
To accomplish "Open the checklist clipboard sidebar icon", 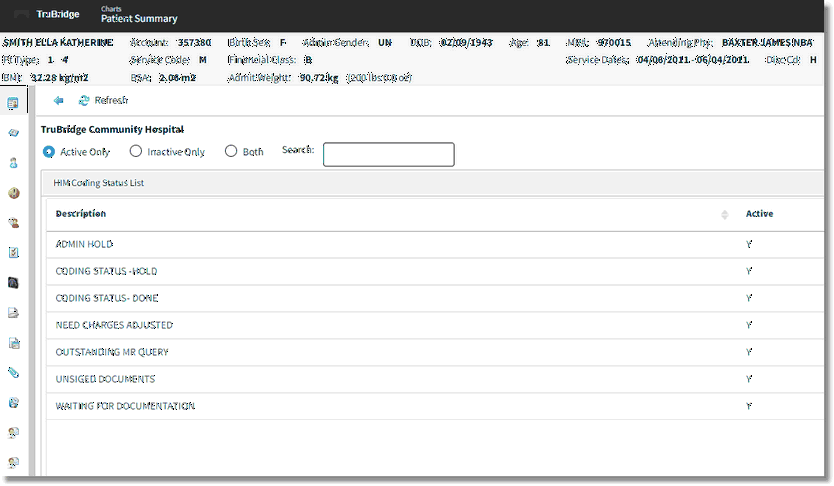I will (x=14, y=253).
